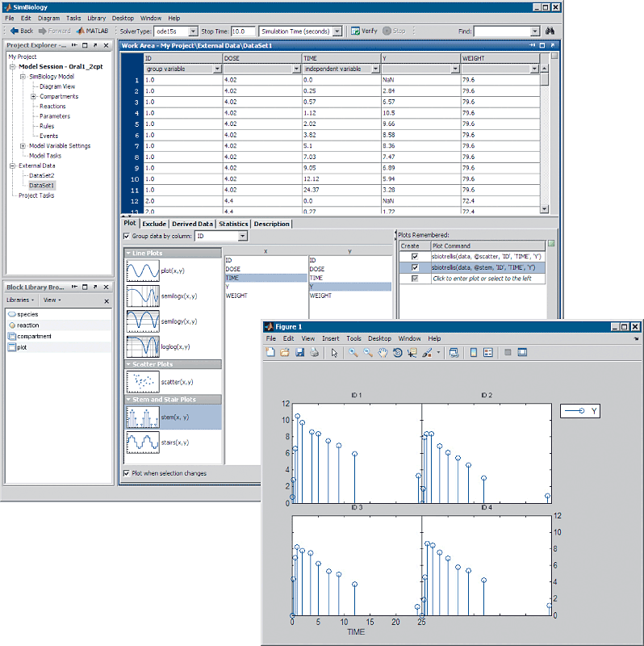644x646 pixels.
Task: Click the Hide Plot Tools icon
Action: (x=508, y=353)
